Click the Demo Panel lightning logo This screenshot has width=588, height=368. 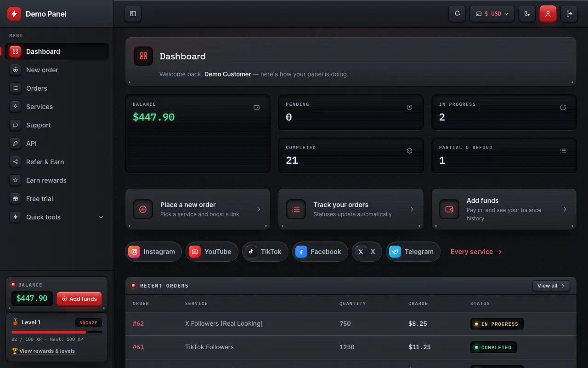pos(14,14)
